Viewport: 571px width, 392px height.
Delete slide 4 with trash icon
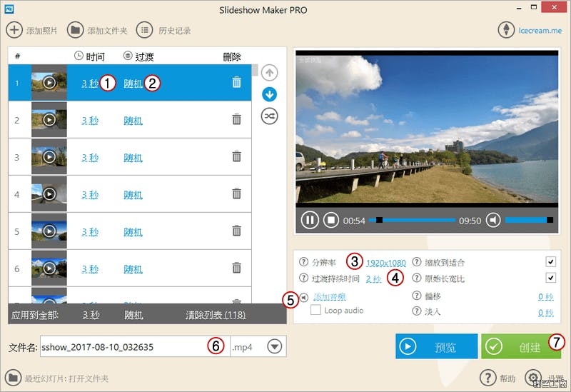point(237,194)
